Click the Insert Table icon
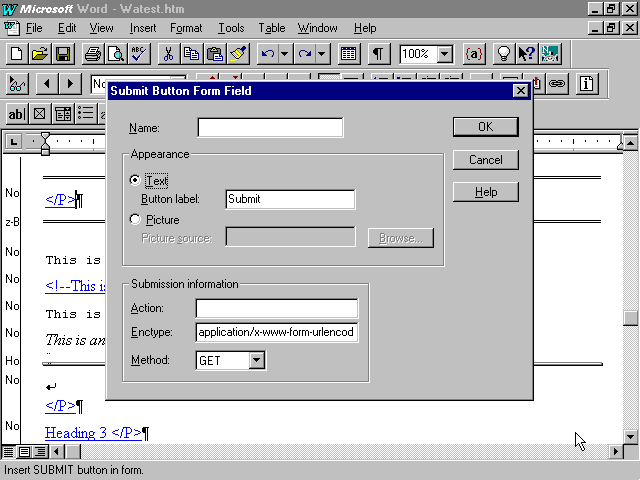Screen dimensions: 640x480 pos(349,54)
